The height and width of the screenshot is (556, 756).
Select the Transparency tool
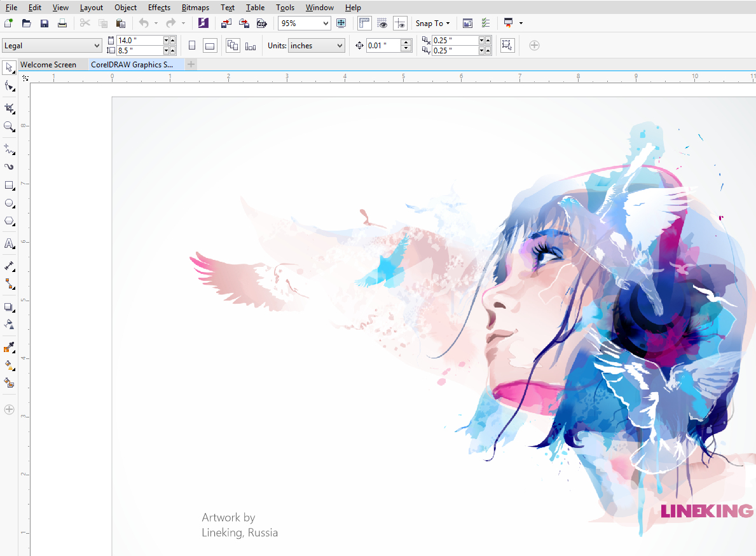9,325
